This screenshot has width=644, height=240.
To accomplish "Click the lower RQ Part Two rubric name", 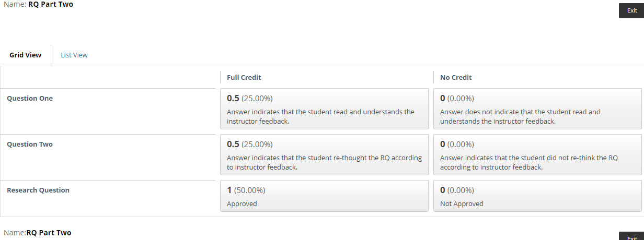I will click(49, 232).
